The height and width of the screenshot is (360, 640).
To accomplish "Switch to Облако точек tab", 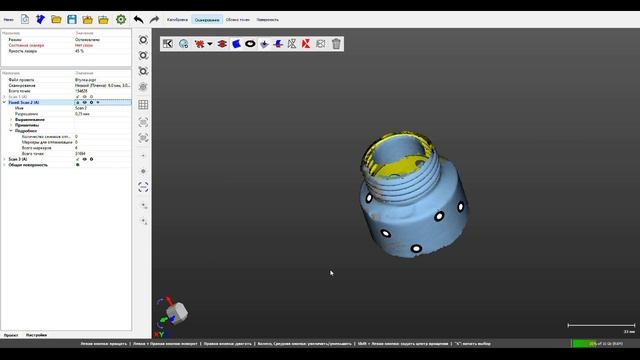I will [x=238, y=20].
